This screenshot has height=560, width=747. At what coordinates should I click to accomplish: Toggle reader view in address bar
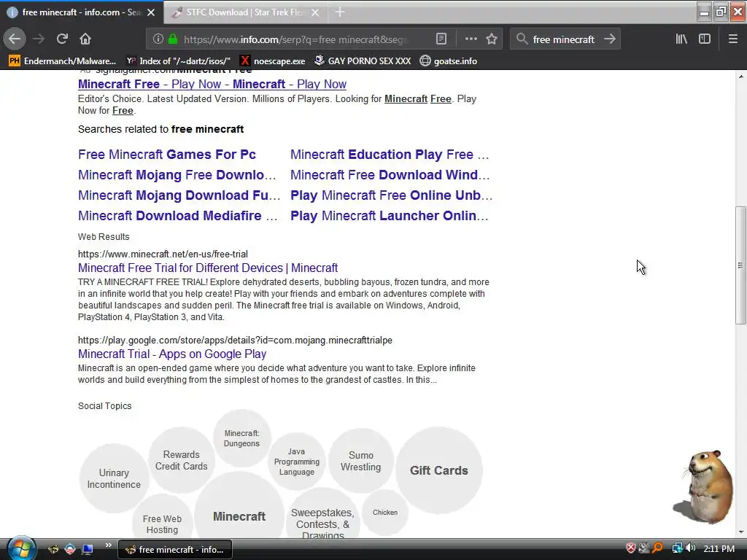pyautogui.click(x=441, y=39)
